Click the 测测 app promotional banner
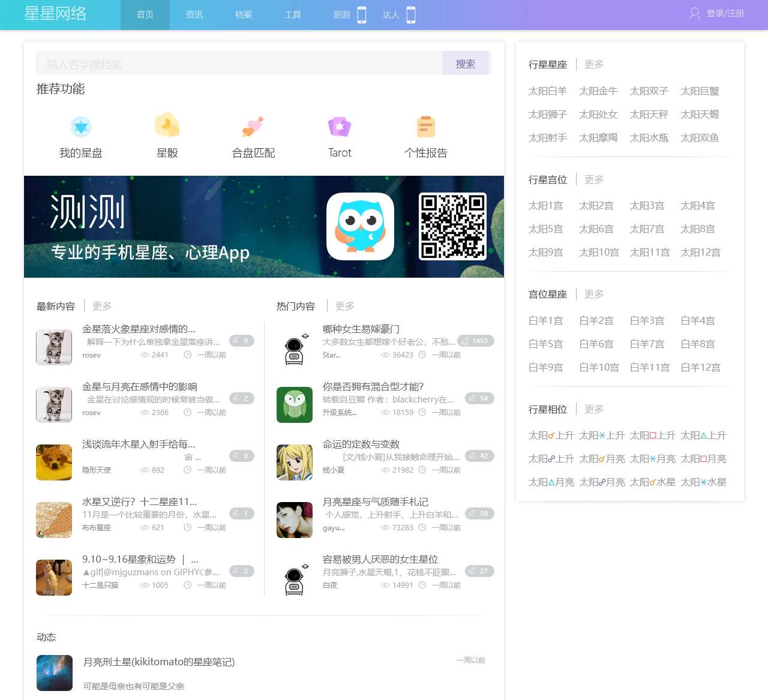The height and width of the screenshot is (700, 768). (264, 227)
